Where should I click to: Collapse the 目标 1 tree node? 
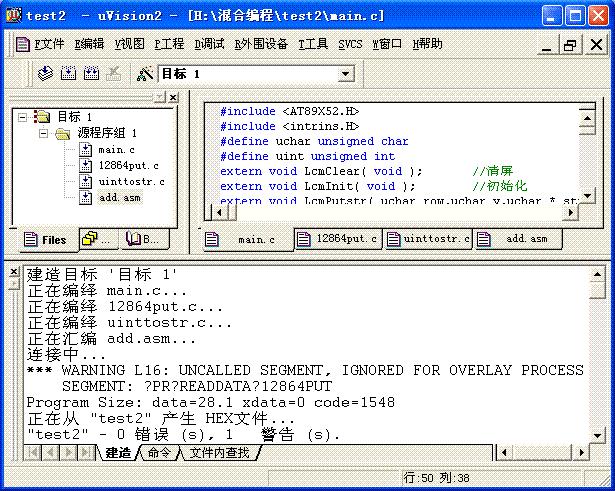tap(22, 117)
